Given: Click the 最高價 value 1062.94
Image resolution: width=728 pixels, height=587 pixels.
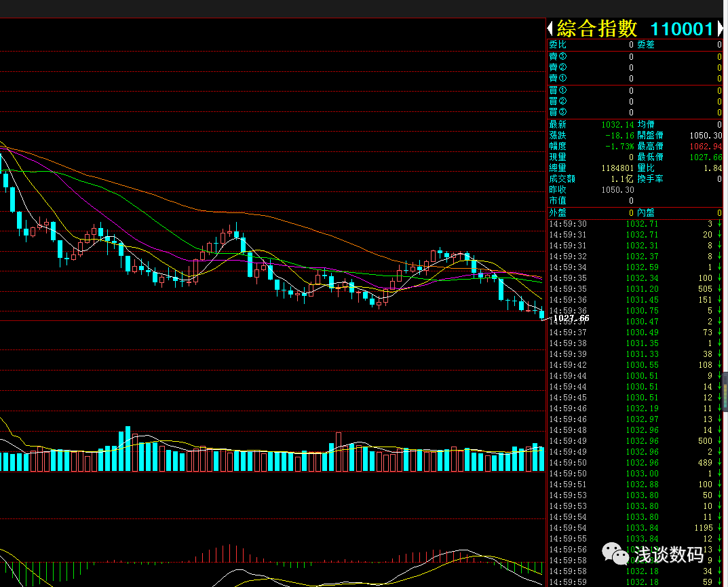Looking at the screenshot, I should 706,147.
